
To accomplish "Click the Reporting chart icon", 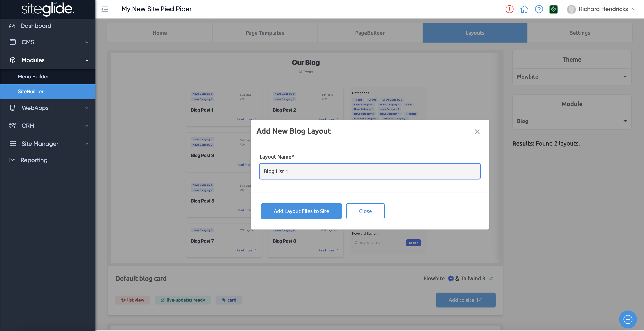I will (12, 160).
